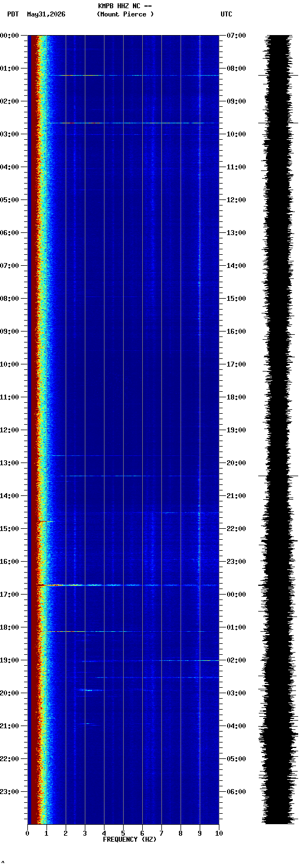Select 03:00 on the PDT time axis
Image resolution: width=302 pixels, height=868 pixels.
tap(9, 134)
